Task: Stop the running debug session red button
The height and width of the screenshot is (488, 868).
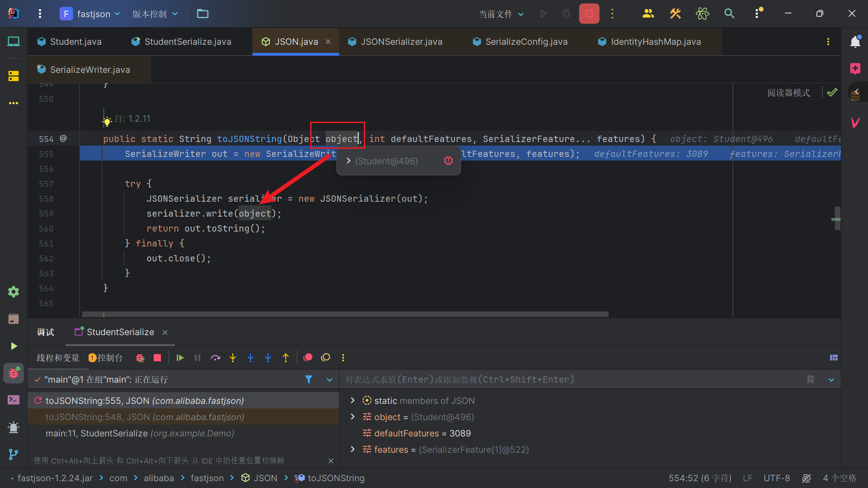Action: pyautogui.click(x=589, y=14)
